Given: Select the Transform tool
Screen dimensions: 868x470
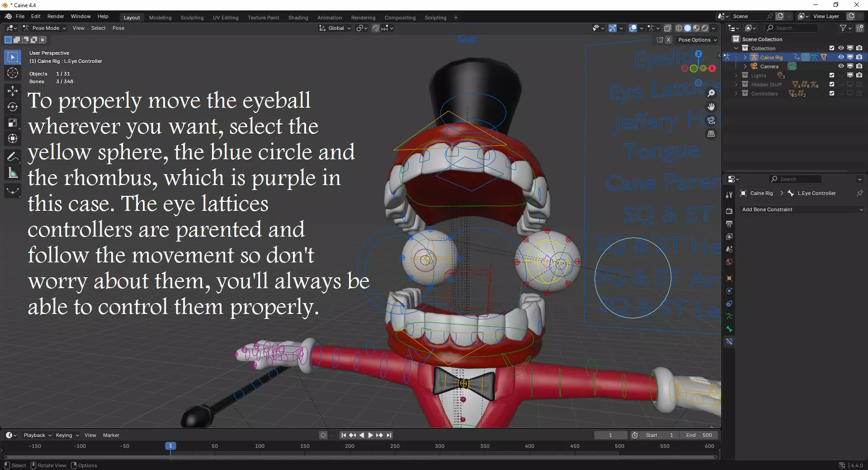Looking at the screenshot, I should tap(13, 139).
